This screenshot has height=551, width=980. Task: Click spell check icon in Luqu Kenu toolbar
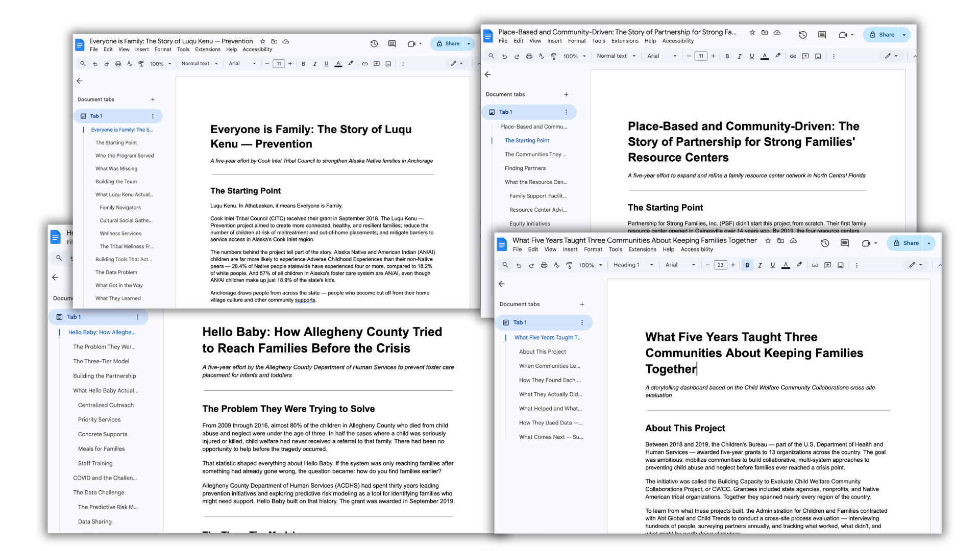tap(130, 64)
